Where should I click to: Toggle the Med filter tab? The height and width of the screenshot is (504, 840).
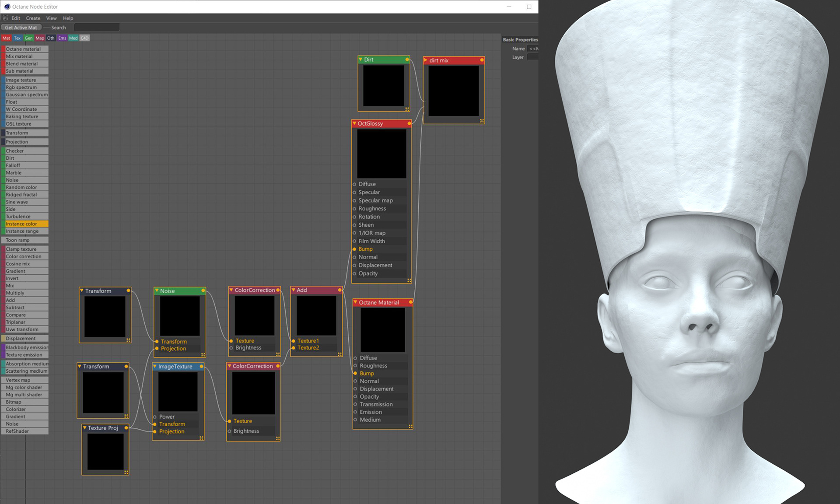73,38
